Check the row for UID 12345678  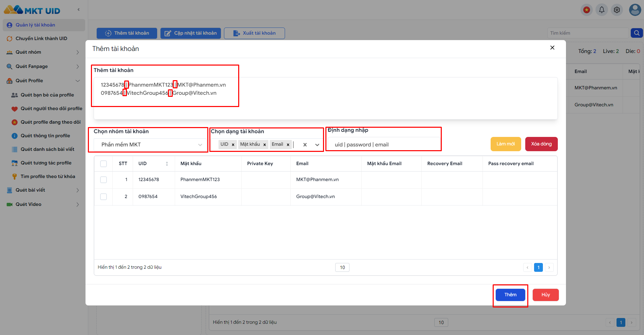pyautogui.click(x=103, y=180)
